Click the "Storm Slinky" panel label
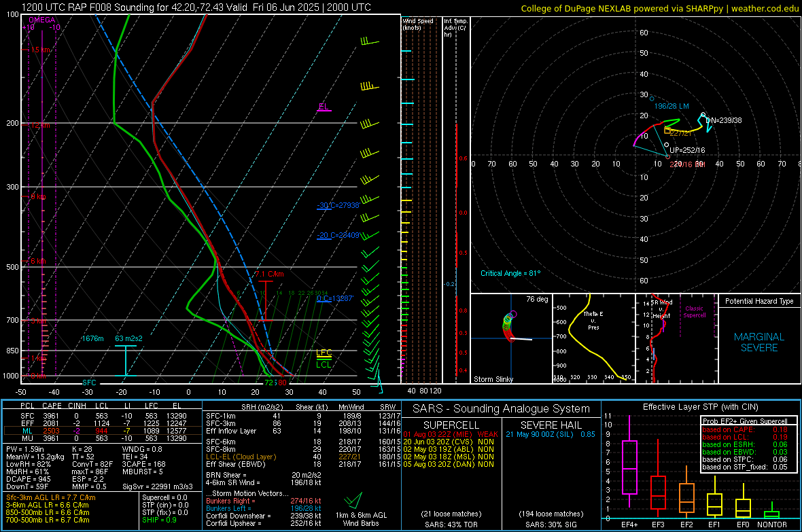 [x=493, y=379]
